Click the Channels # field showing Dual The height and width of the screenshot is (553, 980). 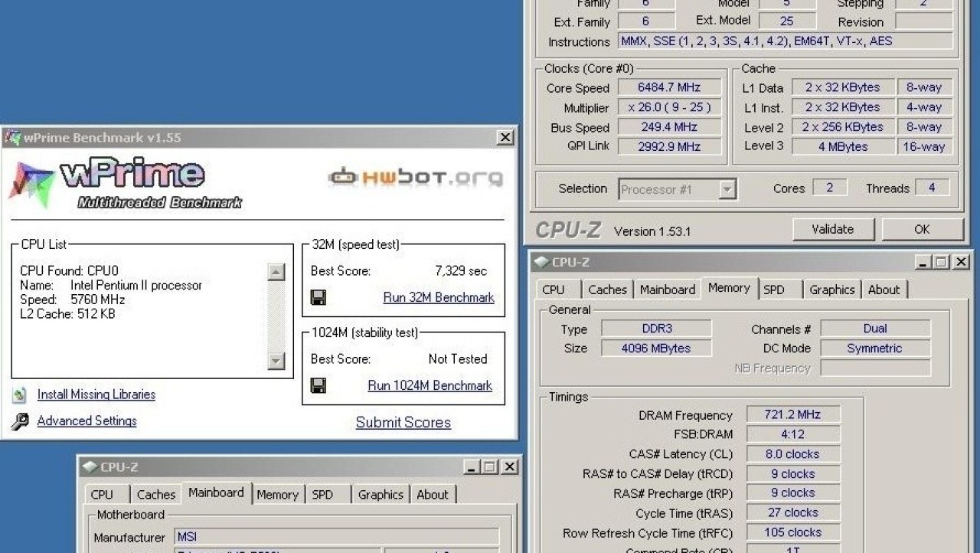(875, 329)
